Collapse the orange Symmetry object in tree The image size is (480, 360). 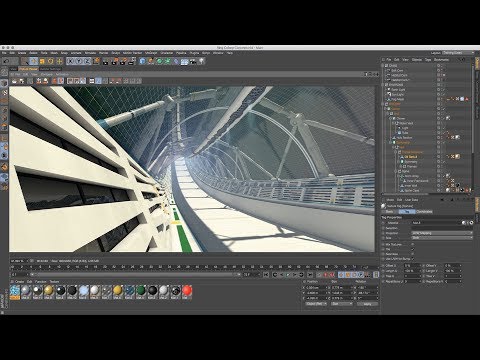tap(390, 142)
